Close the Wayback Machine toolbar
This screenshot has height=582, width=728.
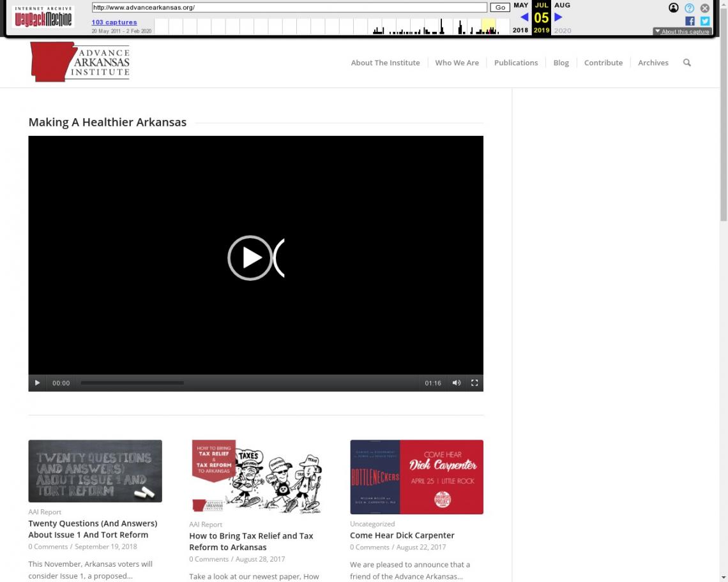coord(705,8)
